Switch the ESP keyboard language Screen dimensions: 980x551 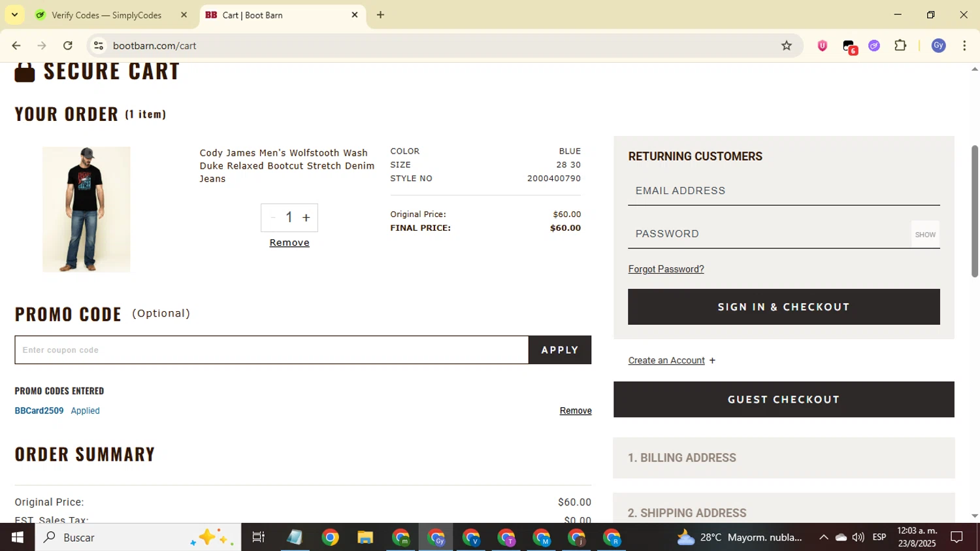pyautogui.click(x=879, y=537)
